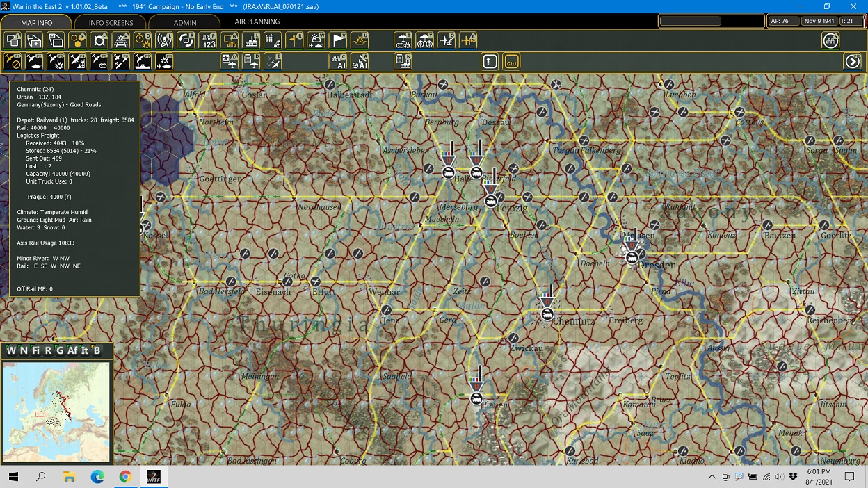Screen dimensions: 868x488
Task: Click the upward arrow shift toolbar button
Action: point(489,61)
